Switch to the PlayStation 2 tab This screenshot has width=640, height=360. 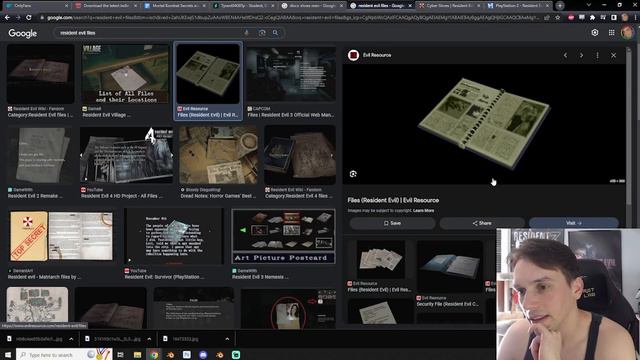(518, 6)
